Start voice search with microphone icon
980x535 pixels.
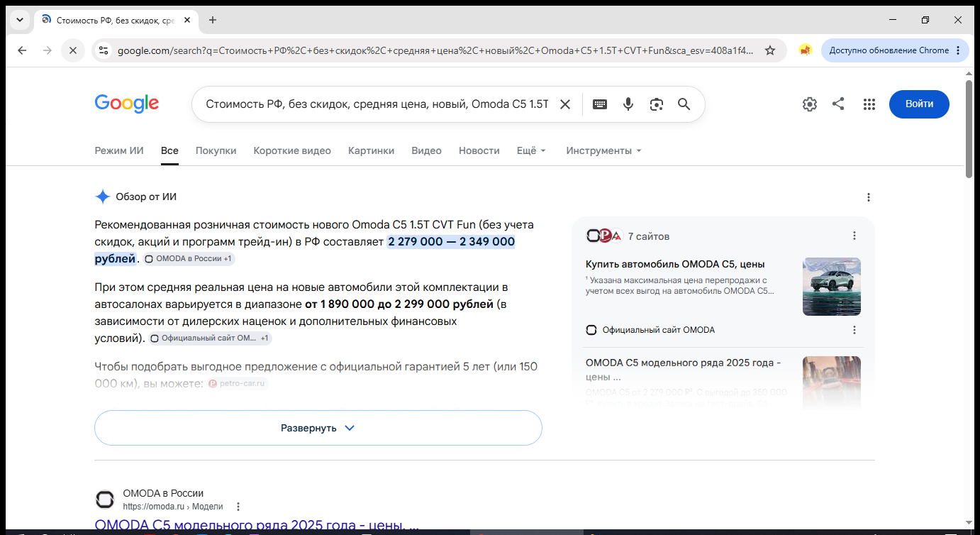[x=628, y=104]
